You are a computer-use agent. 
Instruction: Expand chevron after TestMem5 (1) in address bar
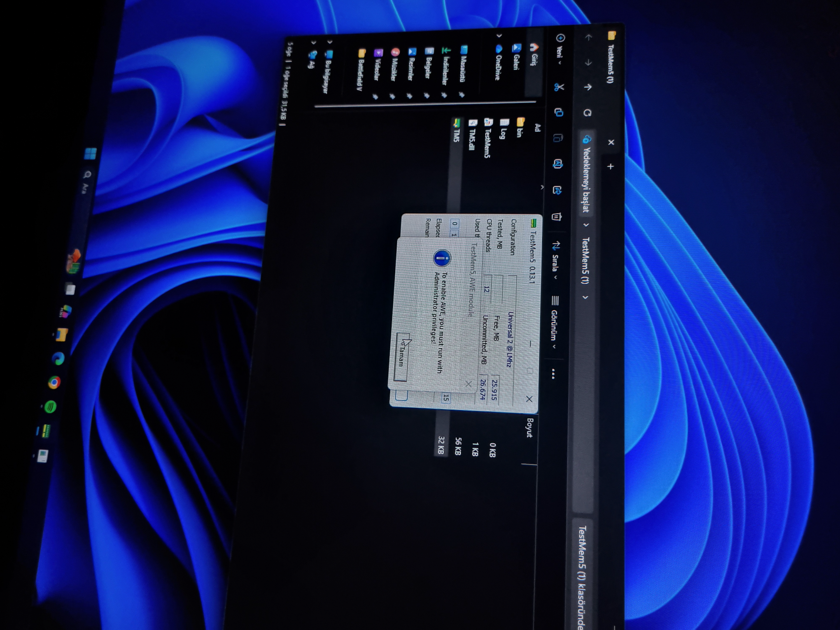click(x=585, y=297)
